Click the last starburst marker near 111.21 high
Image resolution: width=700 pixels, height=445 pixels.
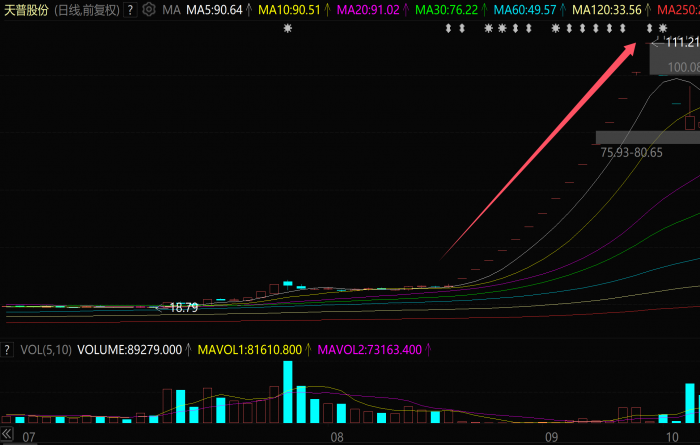pyautogui.click(x=662, y=28)
